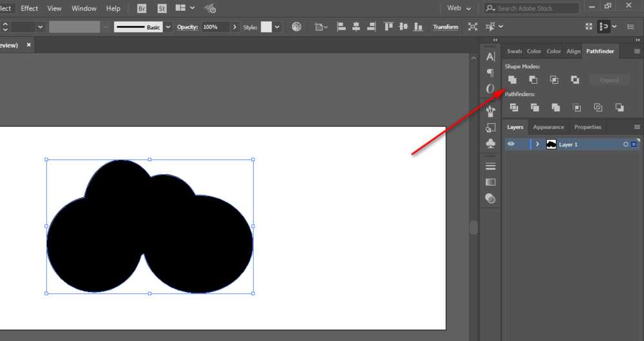This screenshot has height=341, width=644.
Task: Expand Layer 1 to show sublayers
Action: pos(537,144)
